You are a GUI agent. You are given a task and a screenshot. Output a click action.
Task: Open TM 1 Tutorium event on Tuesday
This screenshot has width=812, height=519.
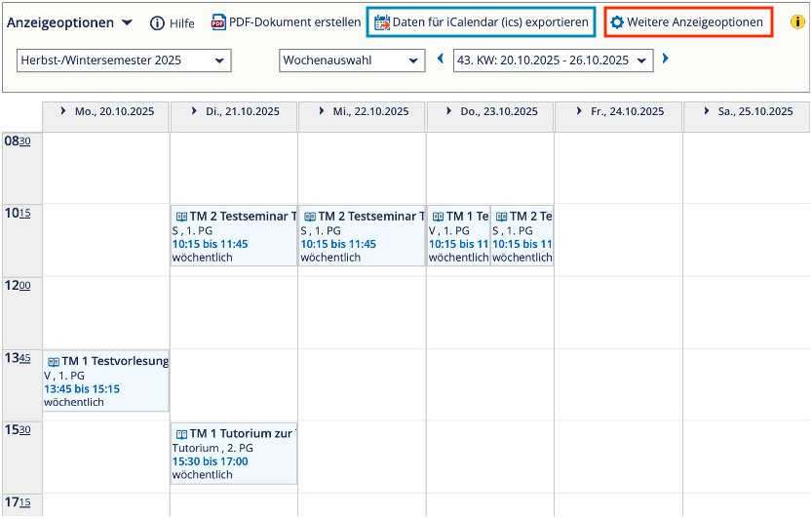tap(243, 433)
